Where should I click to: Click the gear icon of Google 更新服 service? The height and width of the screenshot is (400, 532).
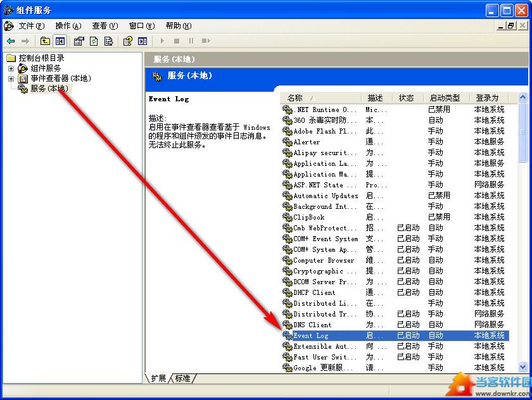point(288,368)
